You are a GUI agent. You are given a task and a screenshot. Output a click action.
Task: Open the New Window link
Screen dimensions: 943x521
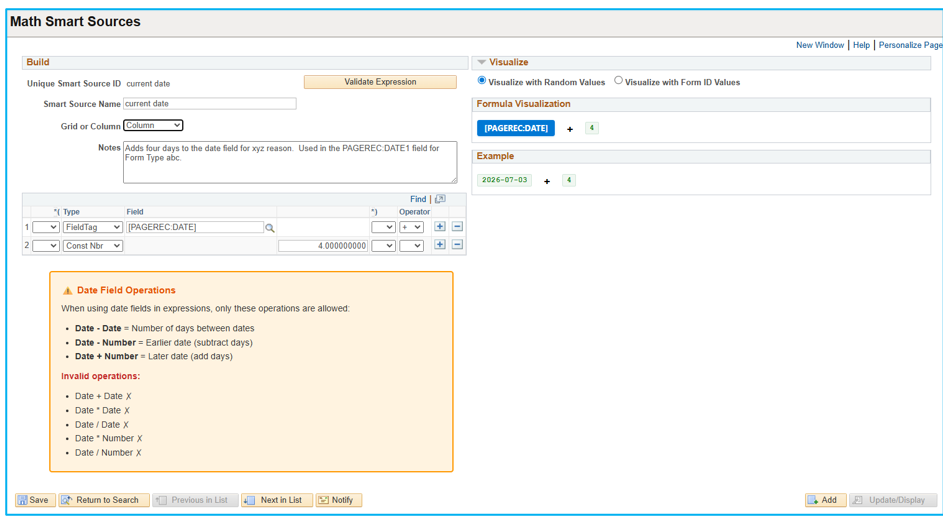click(x=820, y=45)
